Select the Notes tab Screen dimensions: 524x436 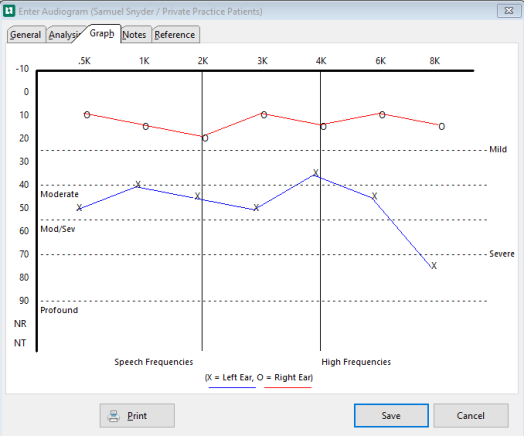[x=134, y=34]
